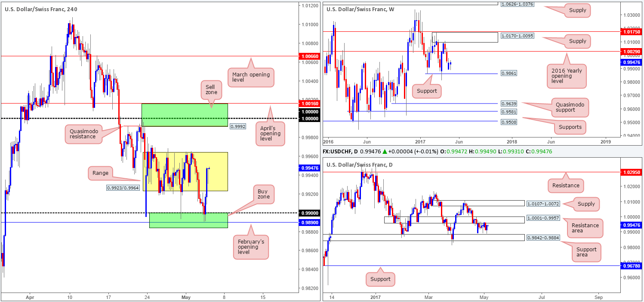The image size is (644, 302).
Task: Select the blue 0.99476 label on 240 chart
Action: point(310,168)
